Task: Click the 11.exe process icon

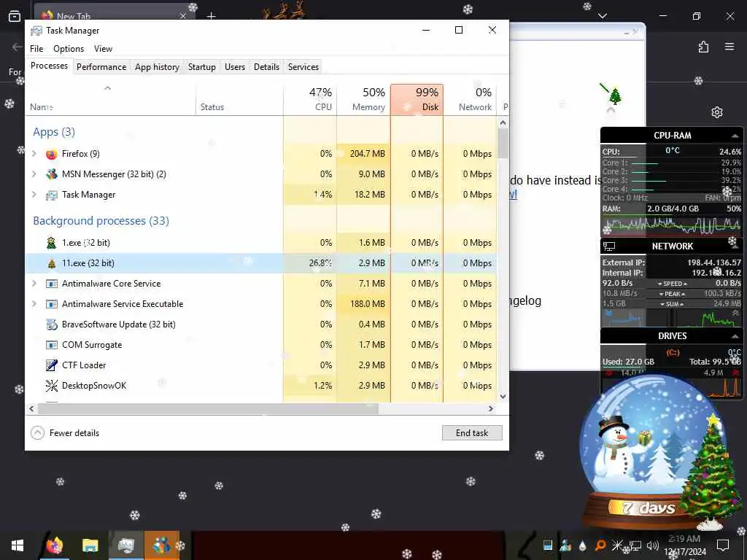Action: pos(52,263)
